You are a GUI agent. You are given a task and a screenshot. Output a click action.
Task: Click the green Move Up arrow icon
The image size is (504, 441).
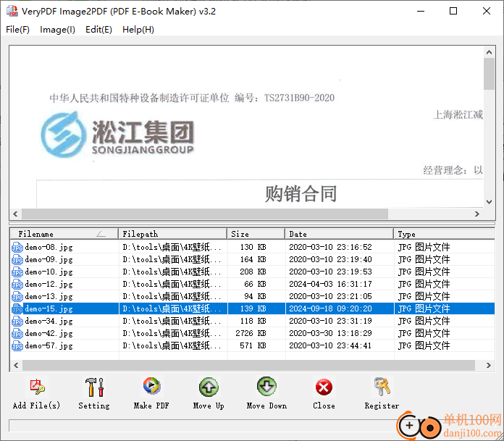(209, 387)
